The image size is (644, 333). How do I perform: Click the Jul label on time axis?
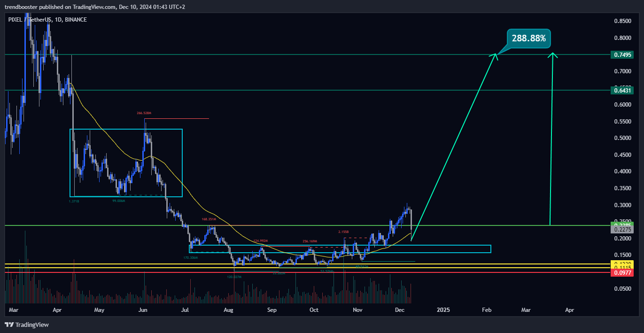185,310
